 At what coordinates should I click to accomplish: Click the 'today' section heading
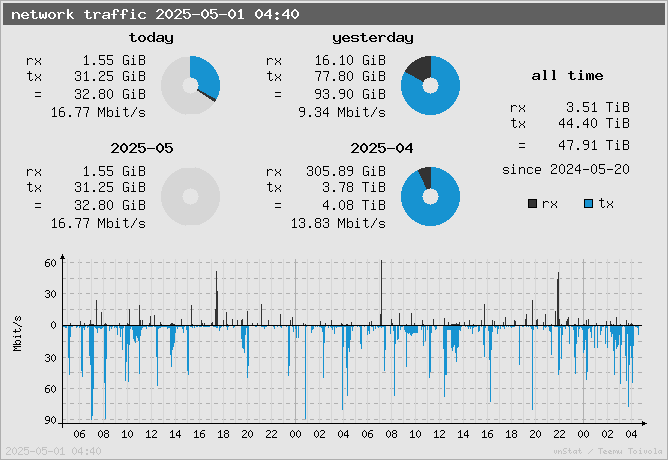click(x=151, y=37)
